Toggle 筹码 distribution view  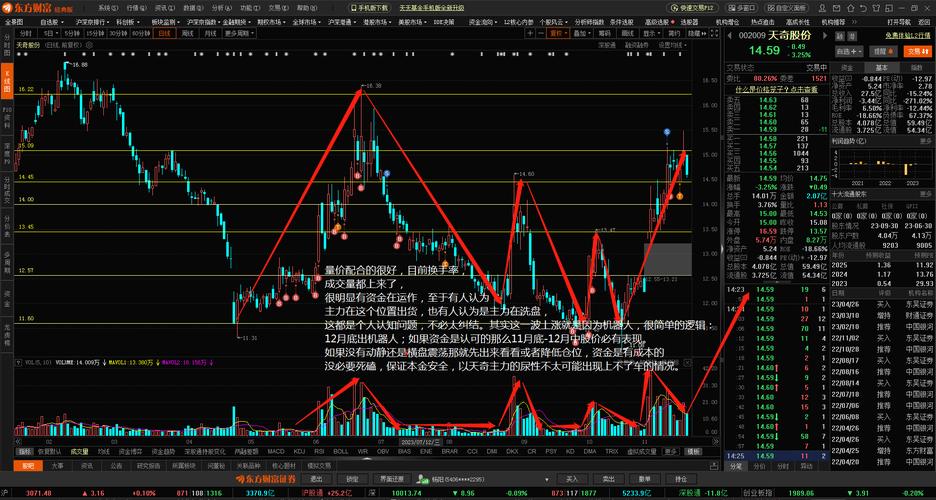605,33
